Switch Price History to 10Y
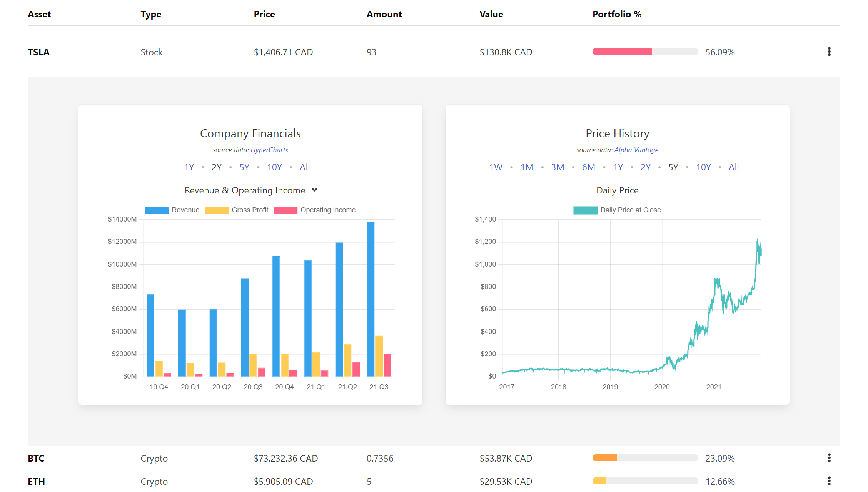Image resolution: width=868 pixels, height=492 pixels. pyautogui.click(x=704, y=167)
